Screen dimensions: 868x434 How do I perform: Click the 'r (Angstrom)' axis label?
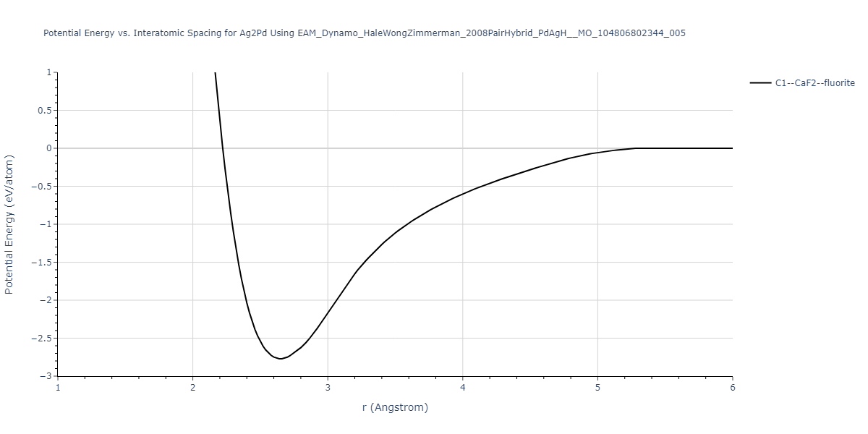click(395, 407)
